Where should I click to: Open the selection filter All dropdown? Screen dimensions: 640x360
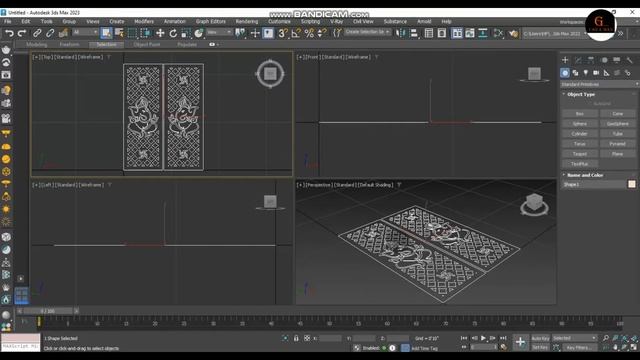coord(85,32)
